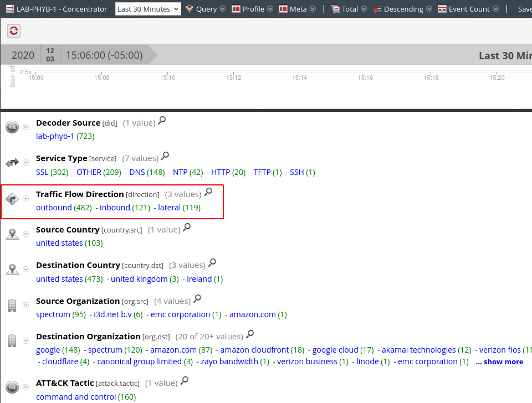
Task: Open the Last 30 Minutes time range dropdown
Action: pos(149,9)
